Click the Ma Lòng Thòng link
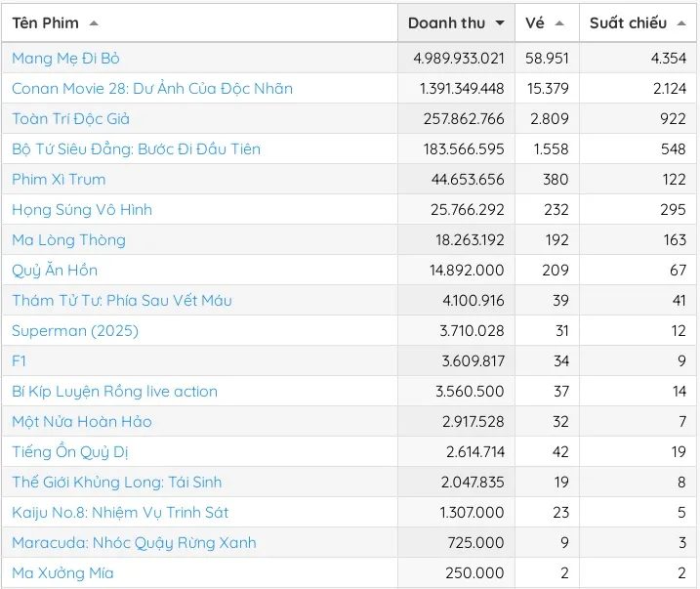Screen dimensions: 700x589 (x=68, y=240)
